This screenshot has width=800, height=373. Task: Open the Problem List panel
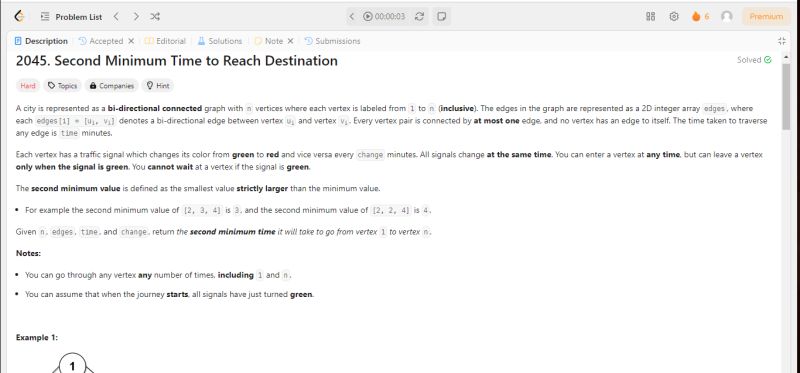click(x=71, y=17)
